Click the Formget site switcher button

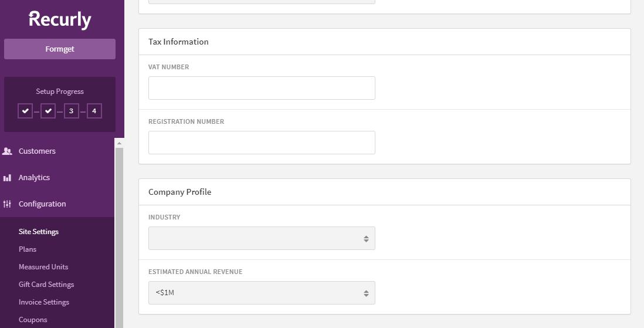point(60,49)
